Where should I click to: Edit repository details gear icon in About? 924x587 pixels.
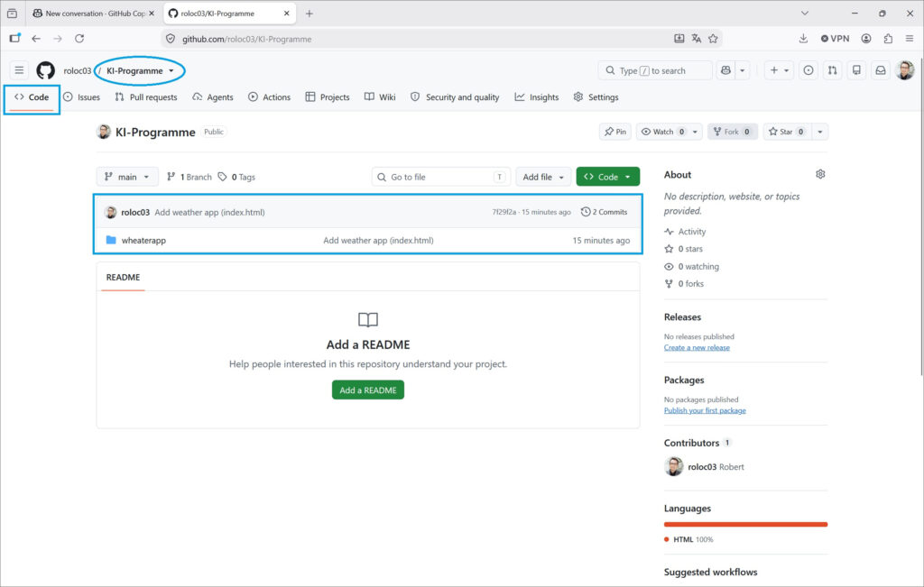(820, 174)
